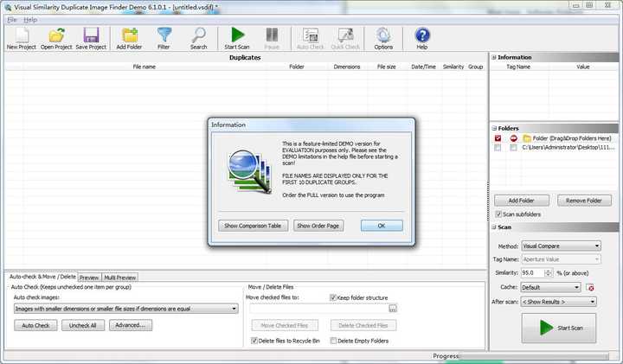The image size is (623, 364).
Task: Collapse the Folders panel section
Action: point(494,128)
